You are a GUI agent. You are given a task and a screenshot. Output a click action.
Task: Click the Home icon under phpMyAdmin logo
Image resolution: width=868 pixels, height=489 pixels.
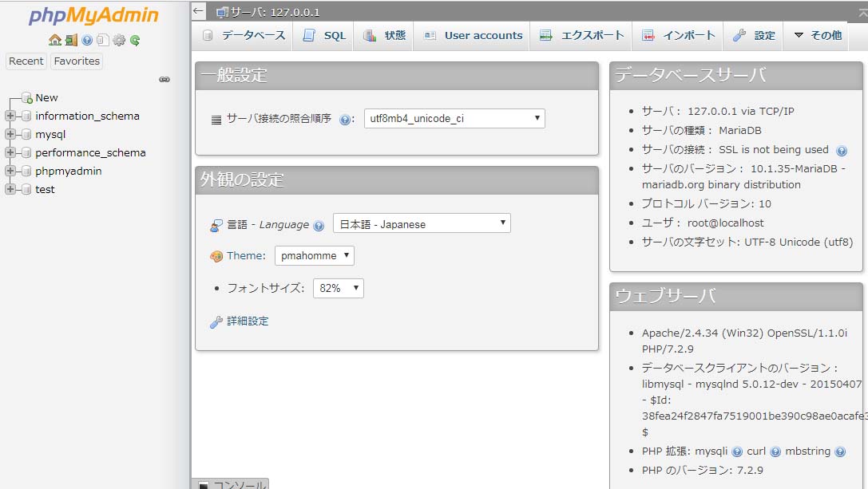[54, 40]
